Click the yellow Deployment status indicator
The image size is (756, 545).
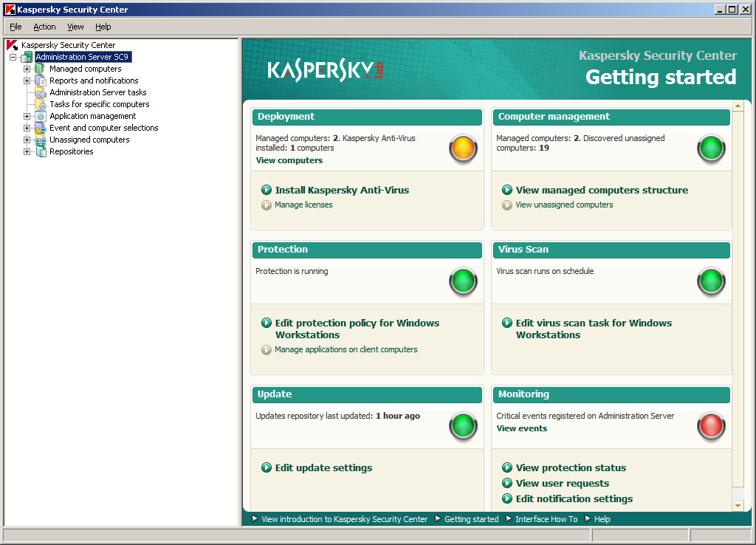464,148
